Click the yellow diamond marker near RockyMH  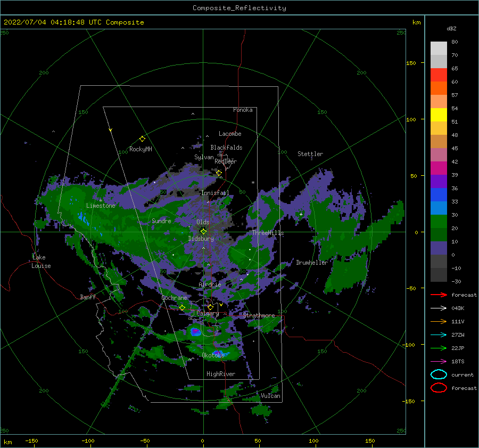point(142,139)
